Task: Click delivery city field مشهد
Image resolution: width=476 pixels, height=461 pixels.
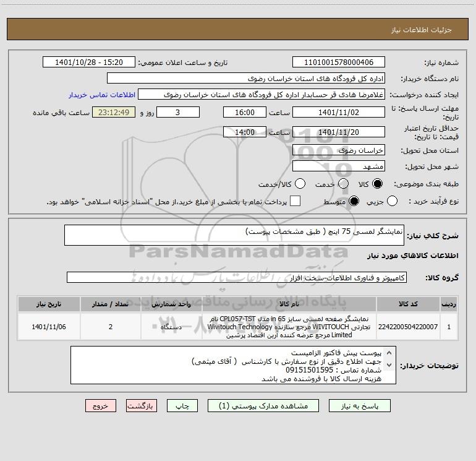Action: 339,166
